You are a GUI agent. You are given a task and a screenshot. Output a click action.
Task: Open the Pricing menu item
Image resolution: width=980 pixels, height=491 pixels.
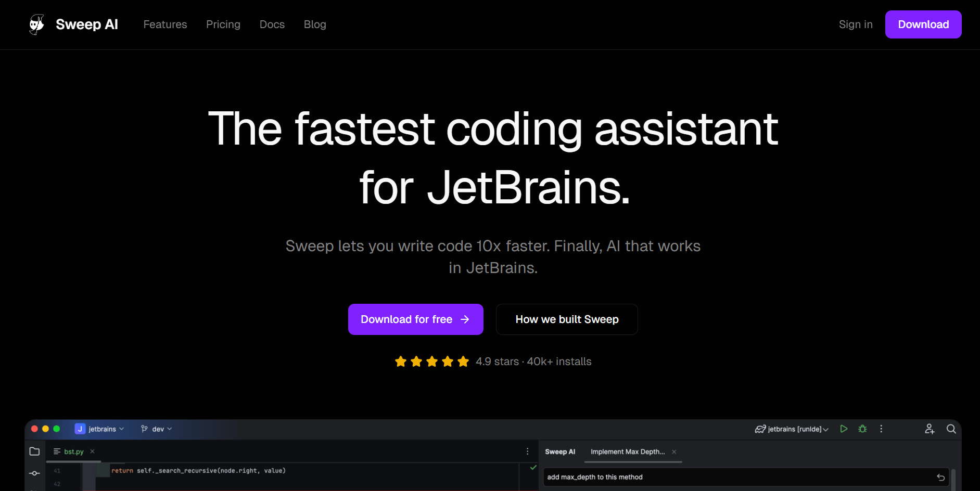tap(223, 24)
